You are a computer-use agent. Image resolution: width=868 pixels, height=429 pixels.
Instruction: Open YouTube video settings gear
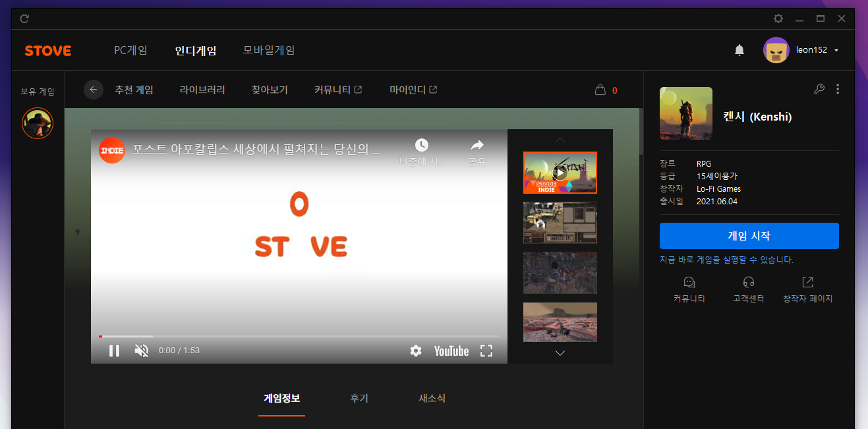tap(416, 351)
